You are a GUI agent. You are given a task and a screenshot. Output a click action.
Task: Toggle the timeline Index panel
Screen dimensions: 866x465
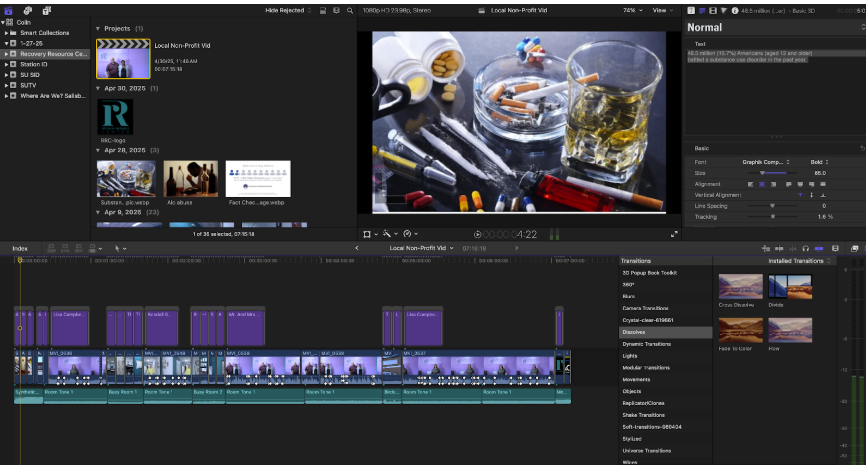[x=20, y=248]
